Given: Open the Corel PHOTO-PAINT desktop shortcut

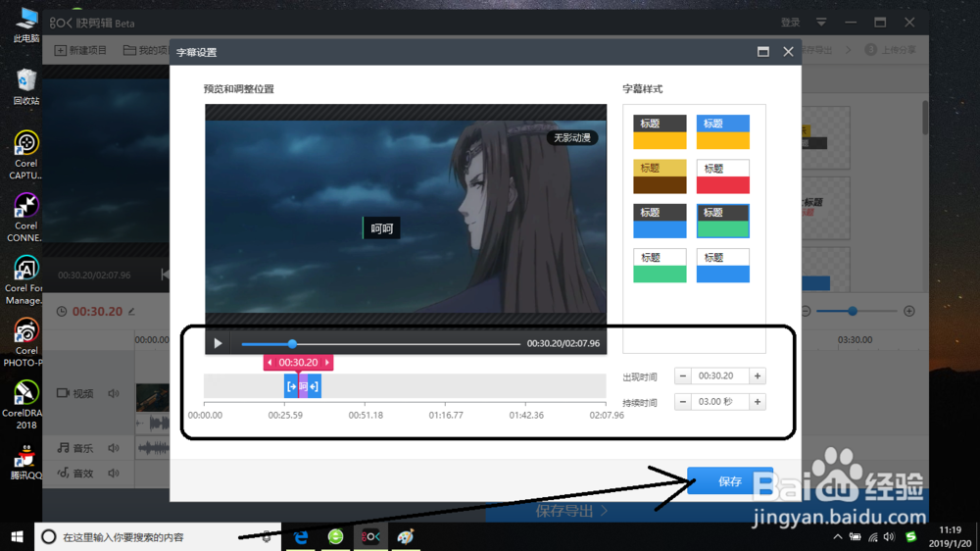Looking at the screenshot, I should 26,343.
